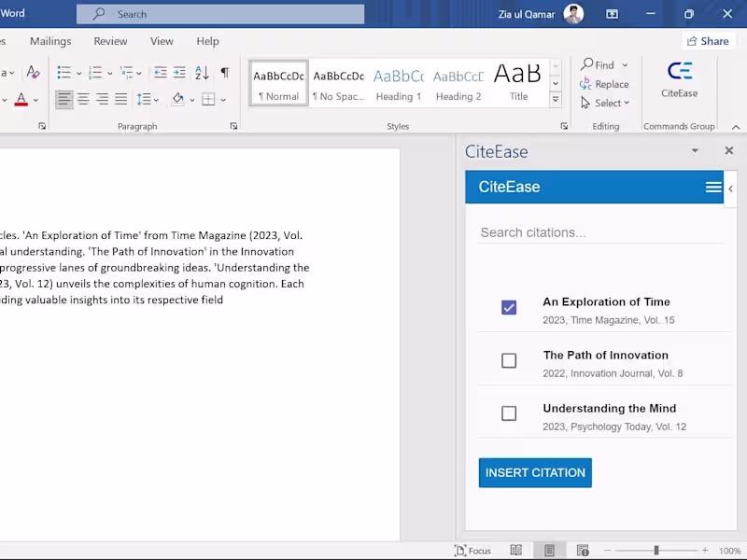747x560 pixels.
Task: Switch to Read Mode view in status bar
Action: click(515, 551)
